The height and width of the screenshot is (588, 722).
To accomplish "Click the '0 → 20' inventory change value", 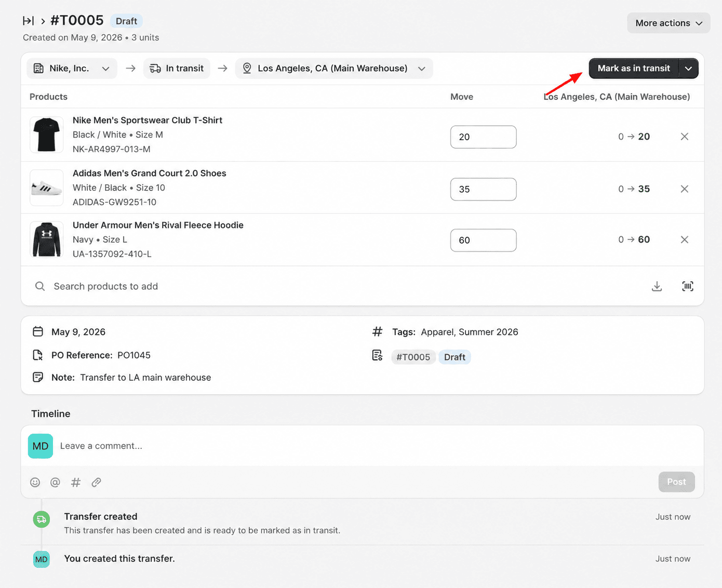I will point(634,137).
